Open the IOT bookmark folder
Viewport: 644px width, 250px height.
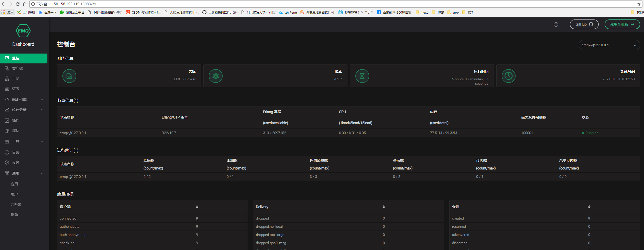coord(468,12)
